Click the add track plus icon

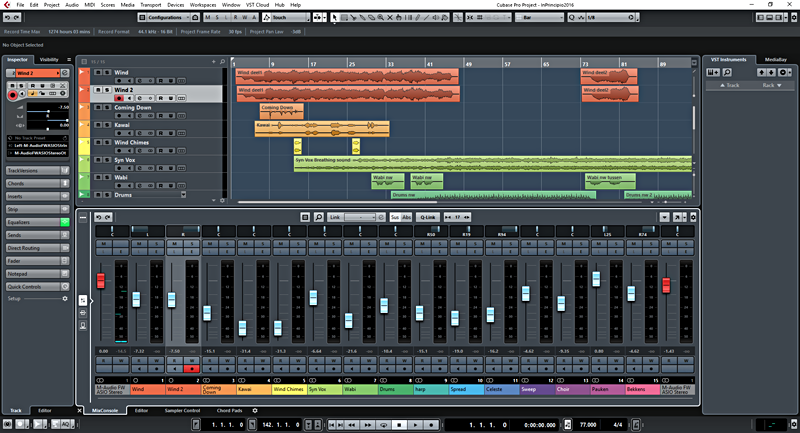(x=214, y=62)
